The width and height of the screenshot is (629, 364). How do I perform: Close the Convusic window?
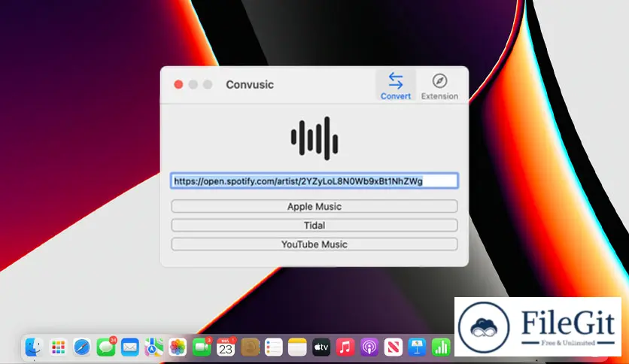pyautogui.click(x=178, y=84)
